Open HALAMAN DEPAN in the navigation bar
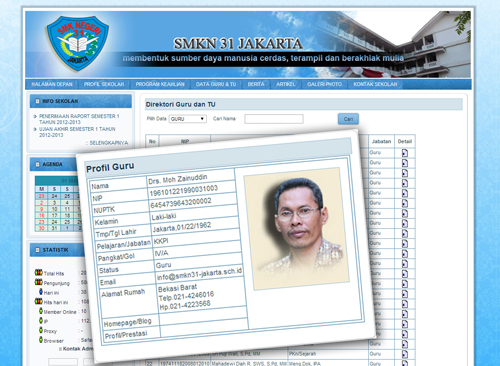Image resolution: width=500 pixels, height=366 pixels. [x=52, y=84]
